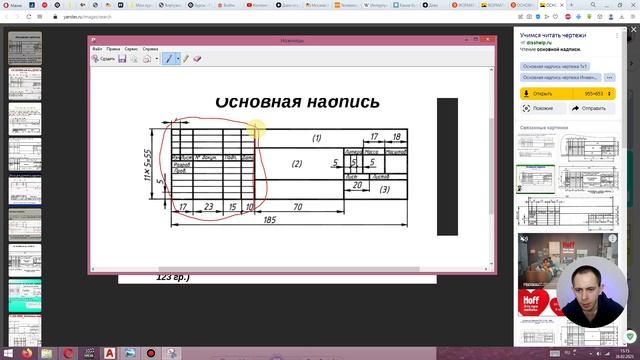Open the dishelp.ru source link
This screenshot has height=360, width=640.
[539, 42]
